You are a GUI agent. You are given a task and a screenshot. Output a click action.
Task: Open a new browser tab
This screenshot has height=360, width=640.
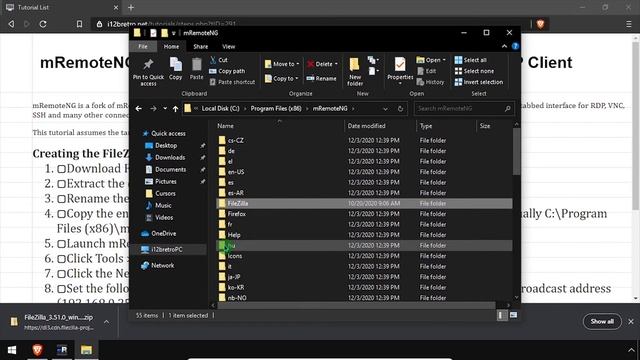point(131,7)
